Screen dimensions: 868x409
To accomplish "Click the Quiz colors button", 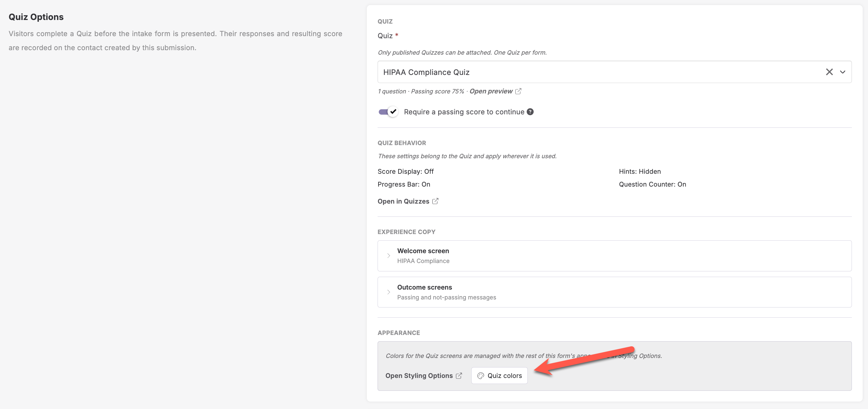I will coord(499,376).
